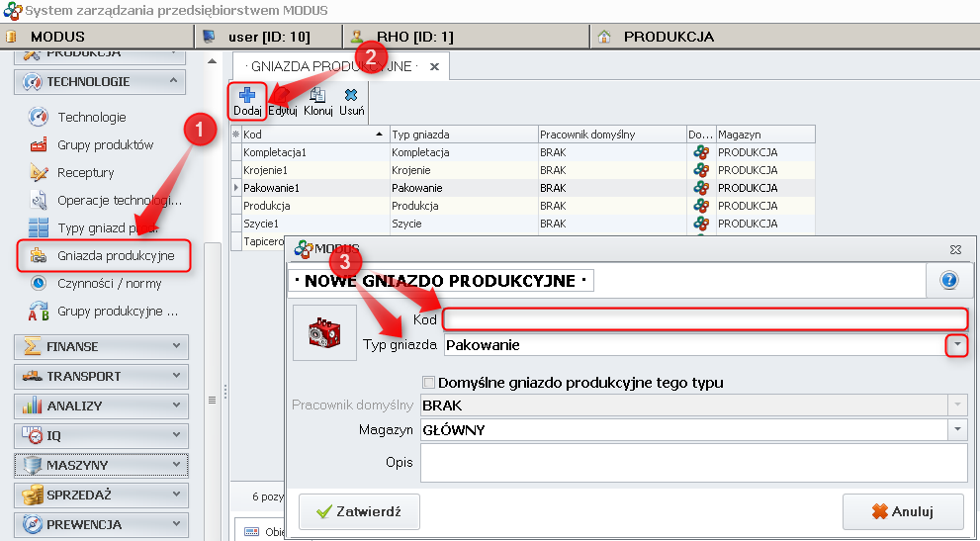This screenshot has width=980, height=541.
Task: Click the blue help question mark icon
Action: point(948,280)
